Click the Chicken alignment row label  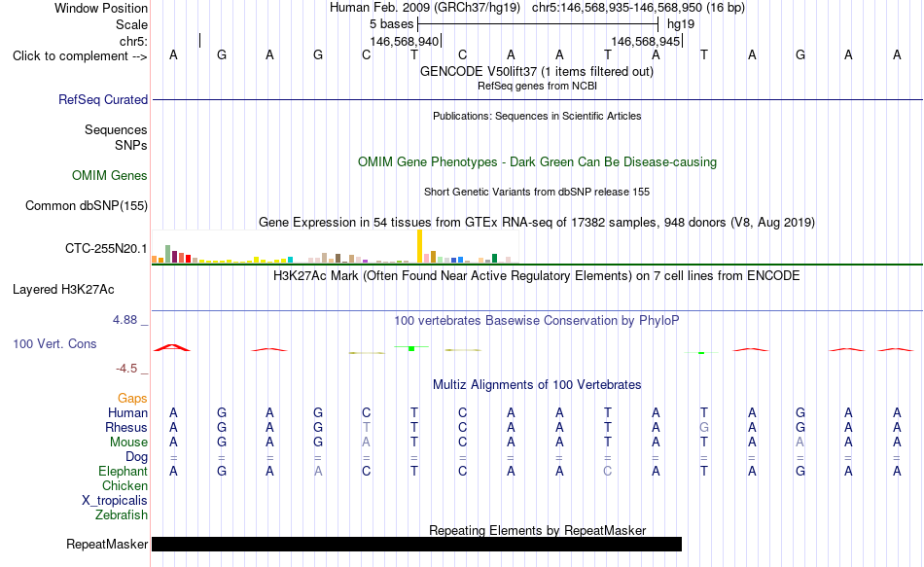[124, 485]
